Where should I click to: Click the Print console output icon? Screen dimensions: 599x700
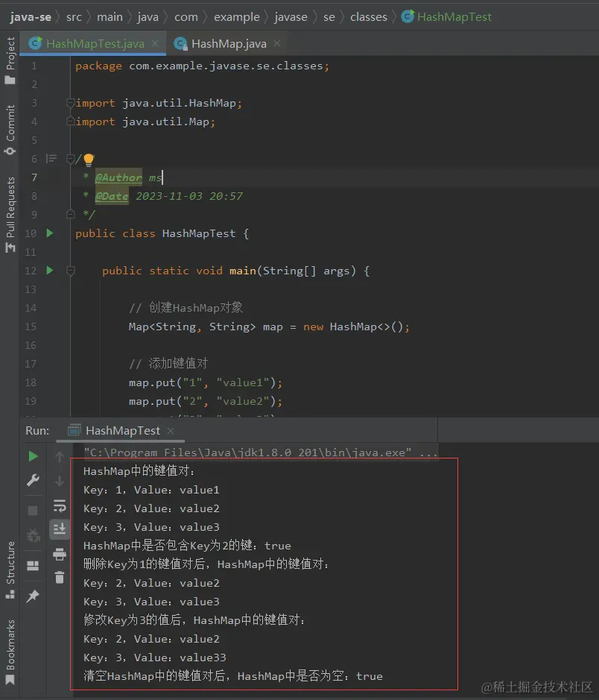point(60,555)
